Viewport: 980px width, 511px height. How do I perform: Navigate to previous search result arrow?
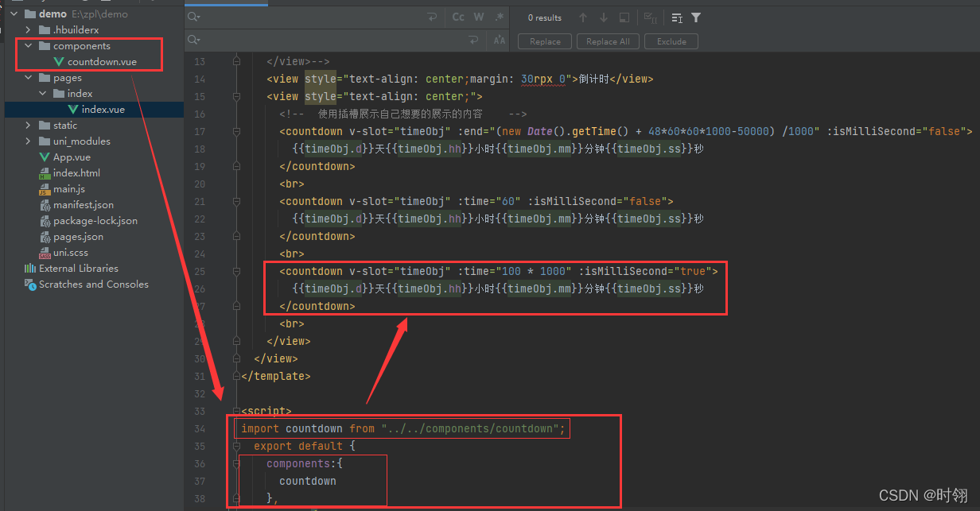[583, 17]
